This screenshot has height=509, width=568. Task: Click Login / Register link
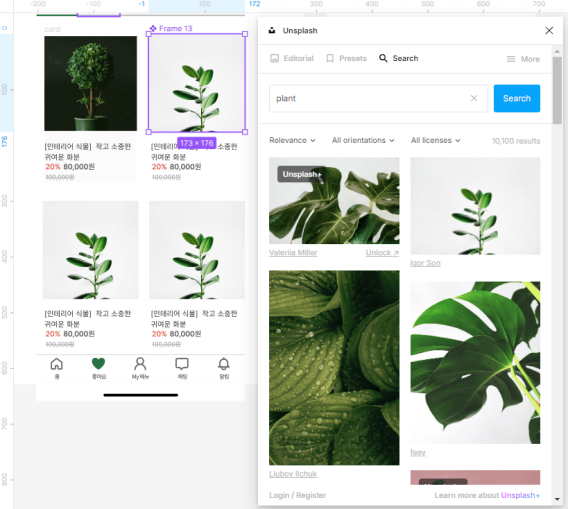tap(297, 495)
